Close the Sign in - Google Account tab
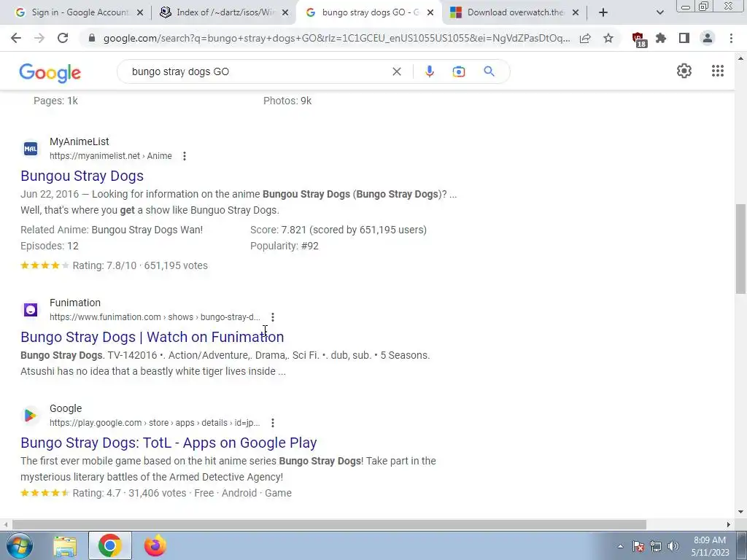The image size is (747, 560). (x=140, y=13)
